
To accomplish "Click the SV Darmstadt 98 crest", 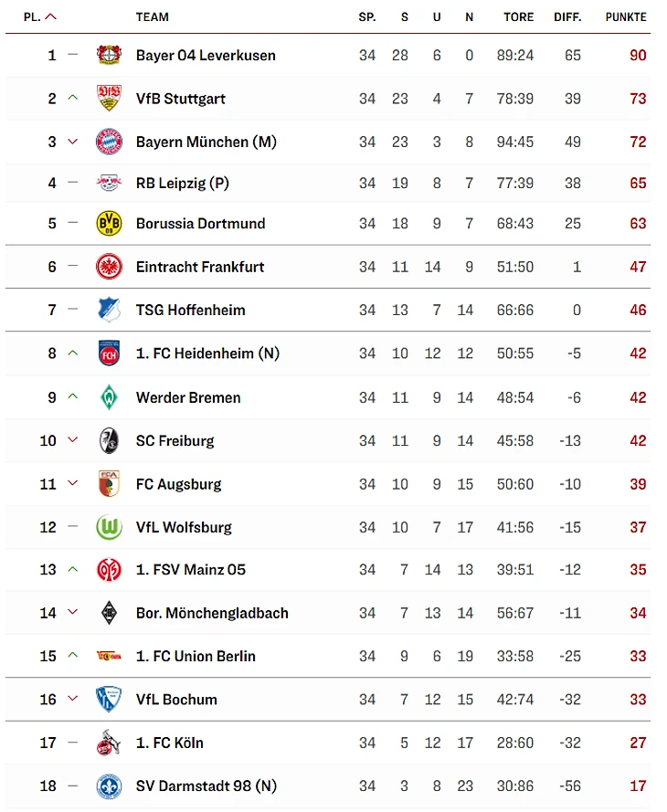I will tap(109, 786).
